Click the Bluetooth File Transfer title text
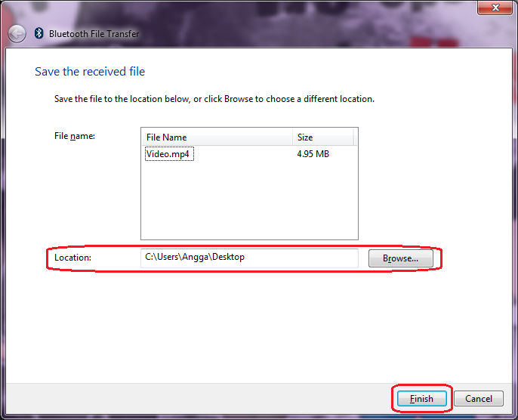 [x=94, y=34]
